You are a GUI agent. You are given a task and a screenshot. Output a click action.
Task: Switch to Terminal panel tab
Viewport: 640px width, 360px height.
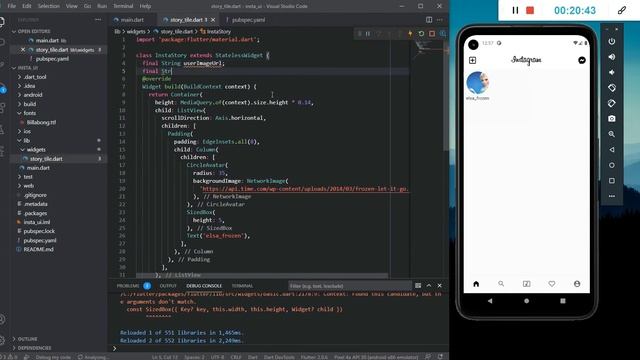coord(242,286)
